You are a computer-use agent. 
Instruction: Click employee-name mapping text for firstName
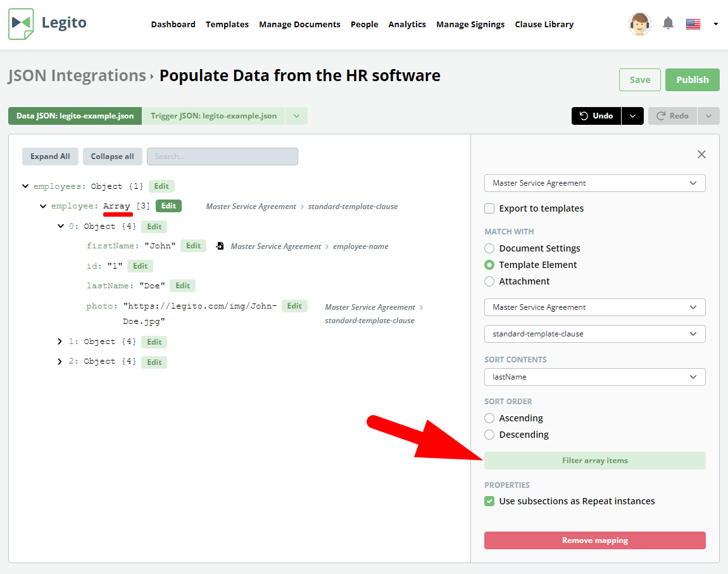point(360,246)
